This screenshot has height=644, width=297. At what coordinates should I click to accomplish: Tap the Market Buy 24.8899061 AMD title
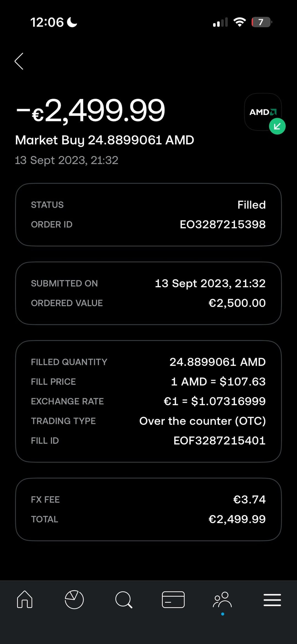coord(105,140)
